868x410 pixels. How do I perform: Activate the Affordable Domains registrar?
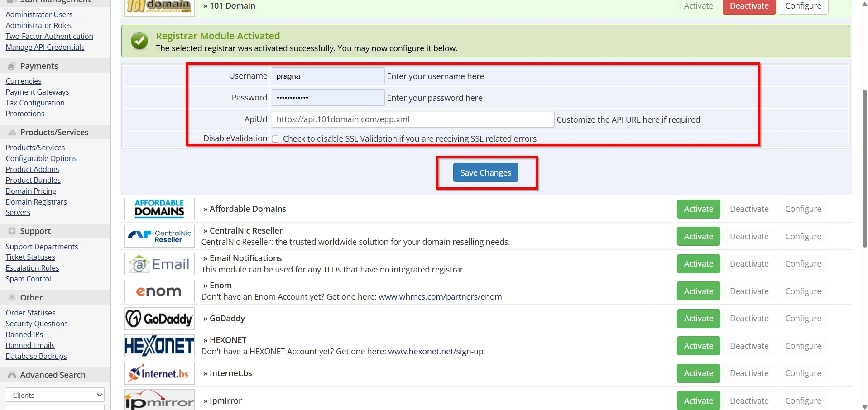click(699, 209)
